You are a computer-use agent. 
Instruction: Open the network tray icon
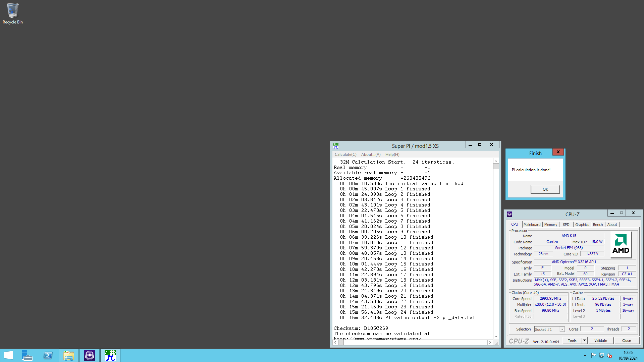[x=601, y=355]
